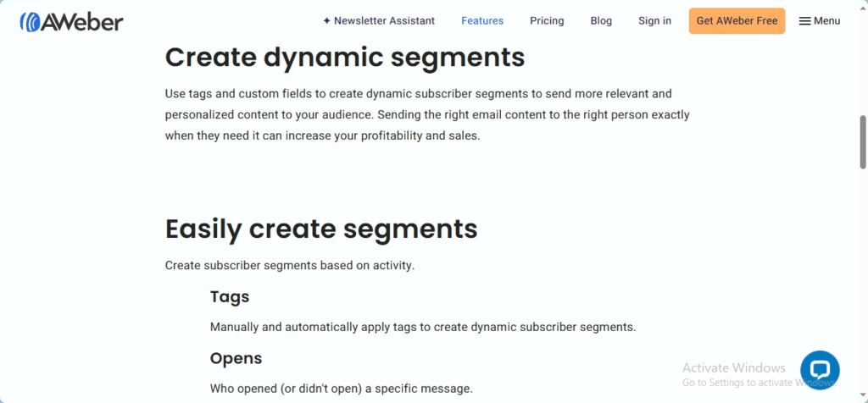Click the Create dynamic segments heading

345,57
